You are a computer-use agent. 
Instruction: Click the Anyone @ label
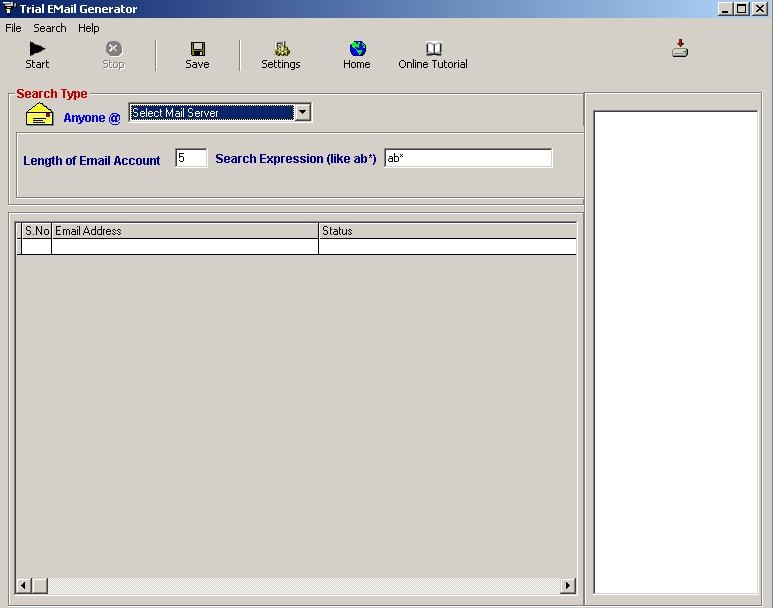(x=92, y=118)
